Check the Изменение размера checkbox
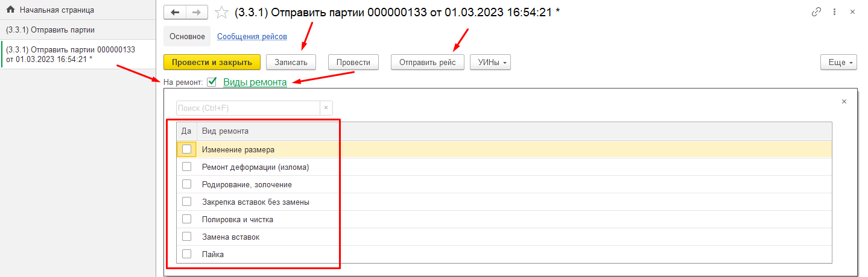 187,149
